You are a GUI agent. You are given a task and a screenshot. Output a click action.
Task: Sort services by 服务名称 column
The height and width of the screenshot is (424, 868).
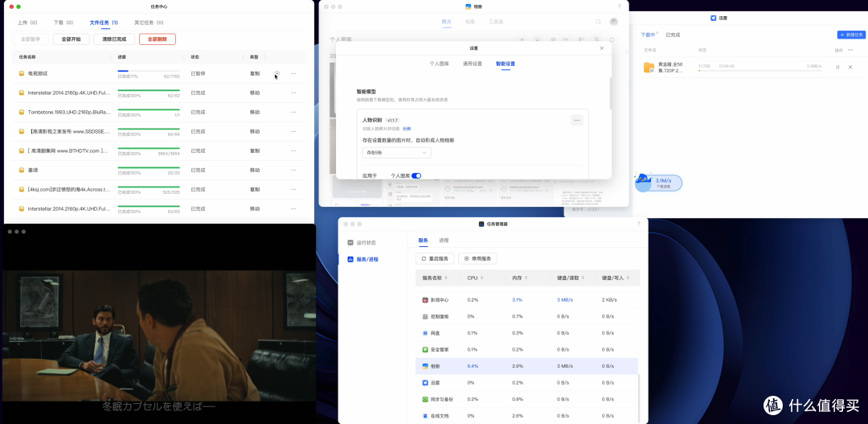coord(435,278)
